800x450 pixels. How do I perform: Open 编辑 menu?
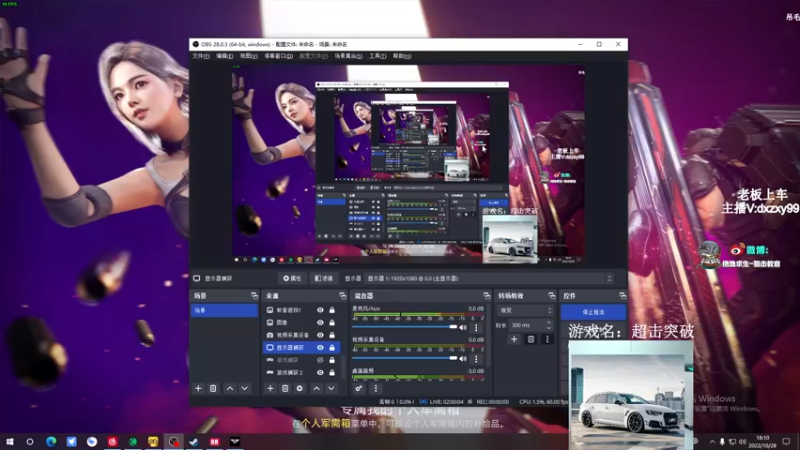[224, 56]
